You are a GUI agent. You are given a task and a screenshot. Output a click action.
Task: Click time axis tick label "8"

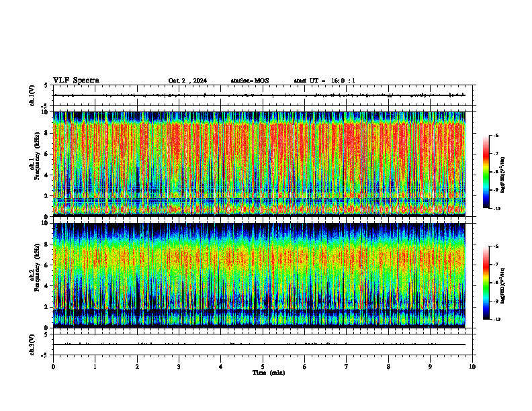point(388,367)
